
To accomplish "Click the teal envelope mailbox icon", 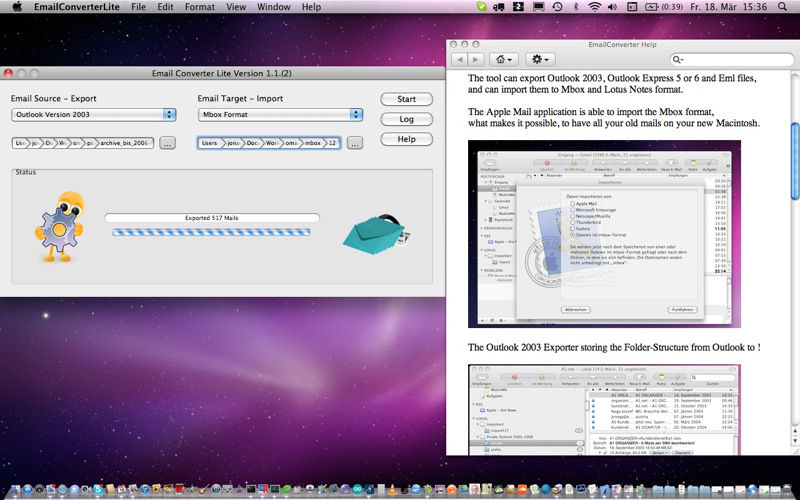I will [377, 235].
